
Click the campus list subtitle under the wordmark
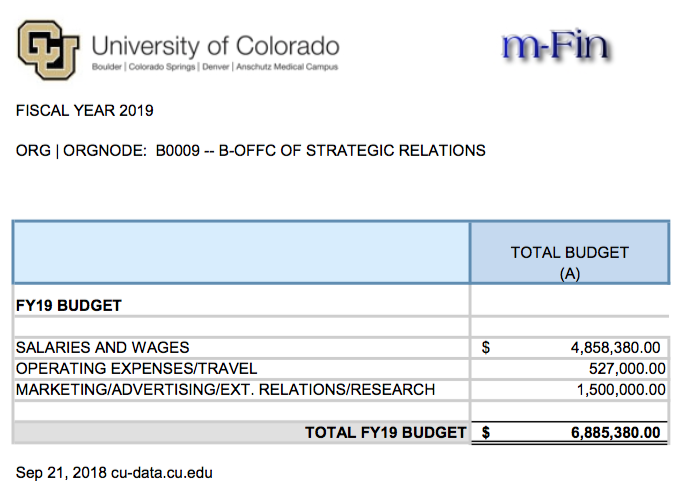click(x=214, y=67)
